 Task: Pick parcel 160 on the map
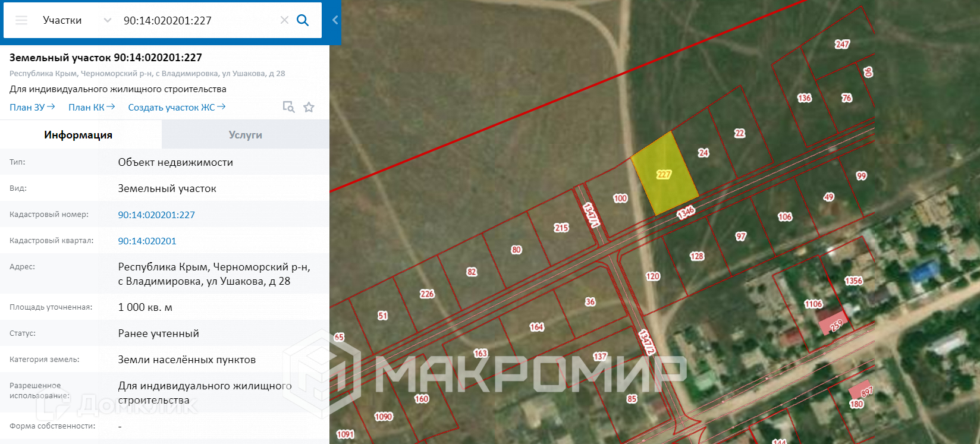click(422, 399)
